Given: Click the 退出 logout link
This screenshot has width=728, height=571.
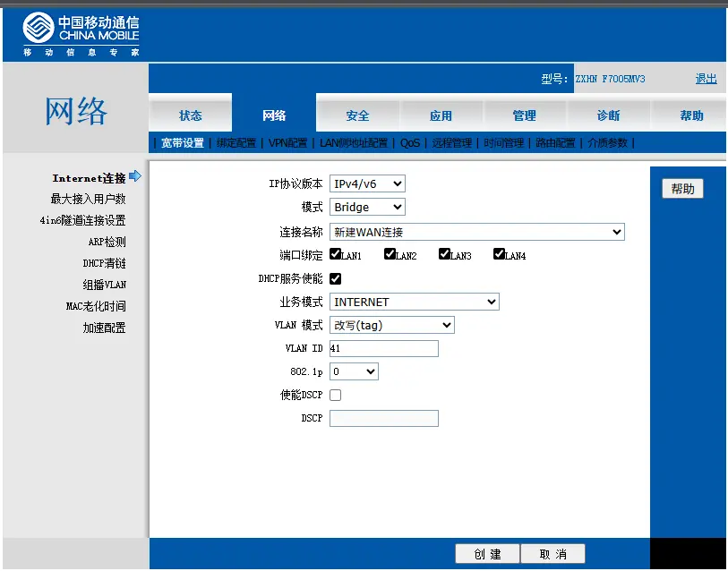Looking at the screenshot, I should tap(706, 79).
